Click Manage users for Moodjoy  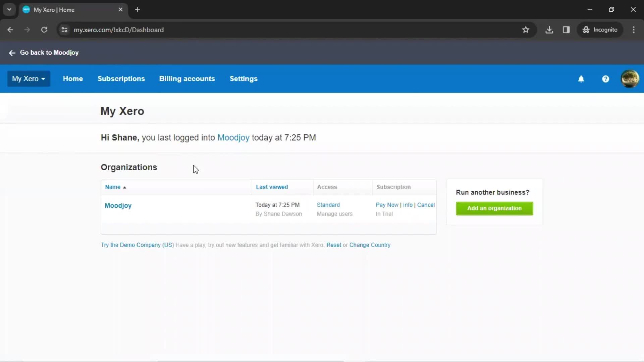coord(334,214)
